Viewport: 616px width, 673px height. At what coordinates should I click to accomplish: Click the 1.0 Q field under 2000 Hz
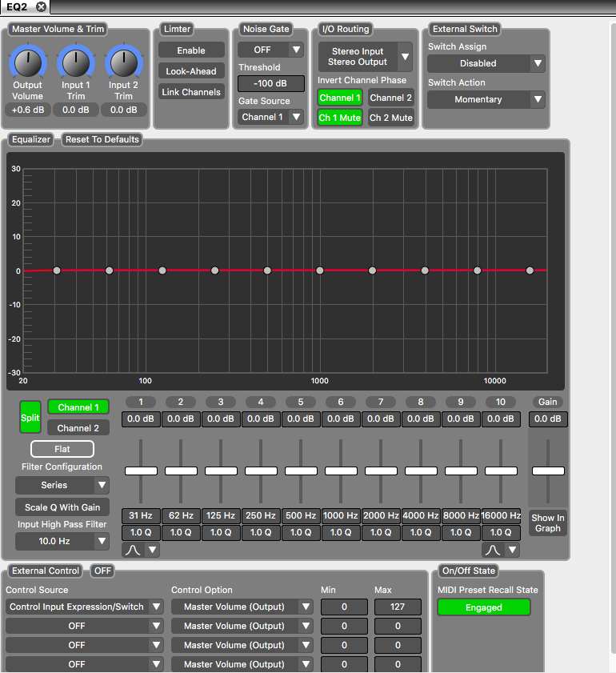[381, 533]
